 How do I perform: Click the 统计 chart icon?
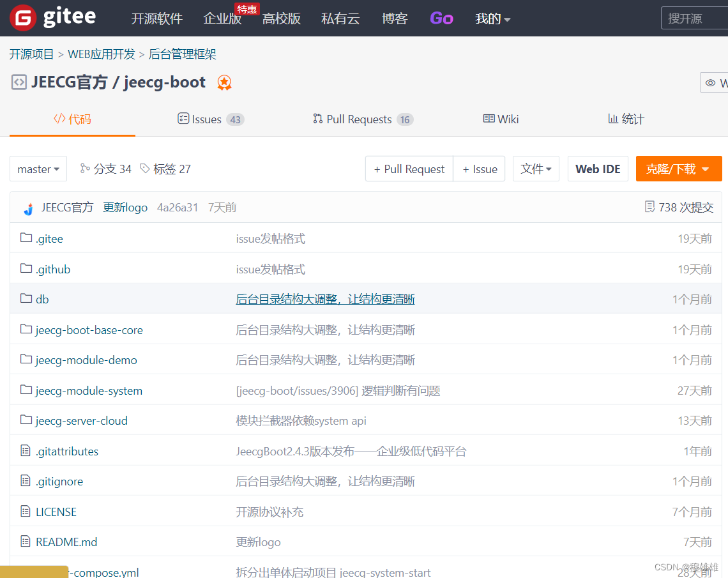pos(613,119)
